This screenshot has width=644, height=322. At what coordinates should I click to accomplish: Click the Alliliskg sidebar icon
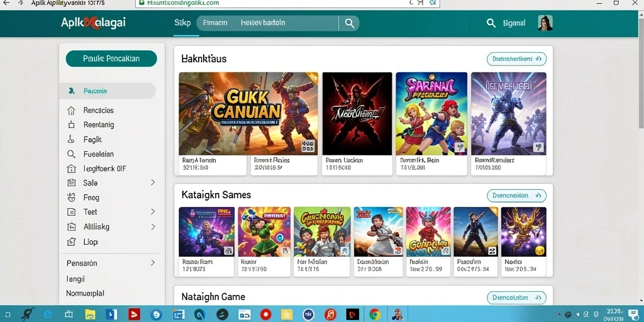tap(71, 226)
